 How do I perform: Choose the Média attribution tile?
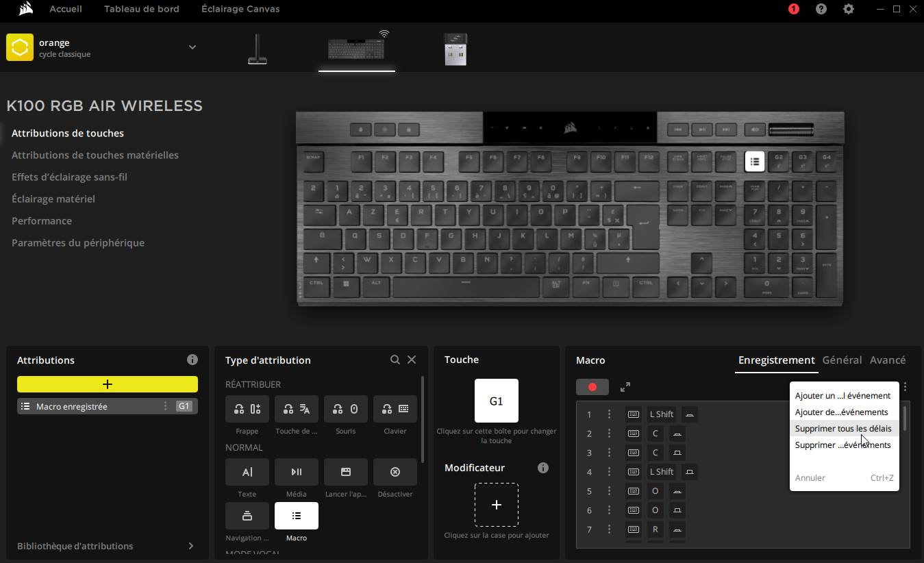pos(297,472)
